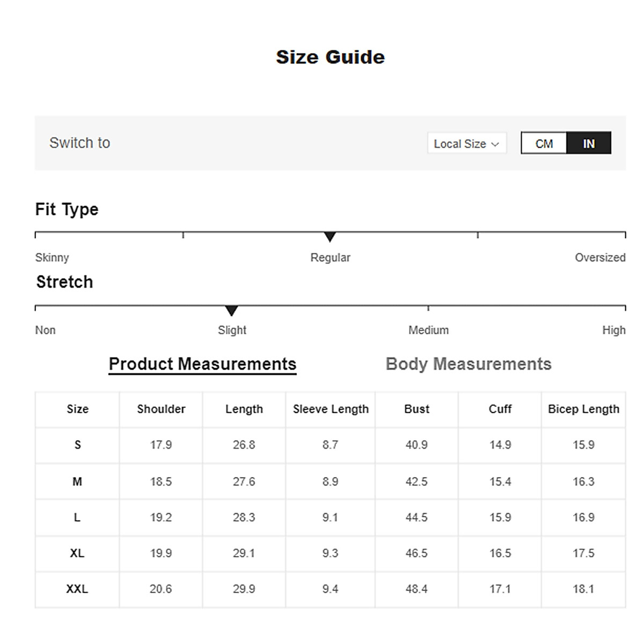Select the XL size row label

pos(77,553)
